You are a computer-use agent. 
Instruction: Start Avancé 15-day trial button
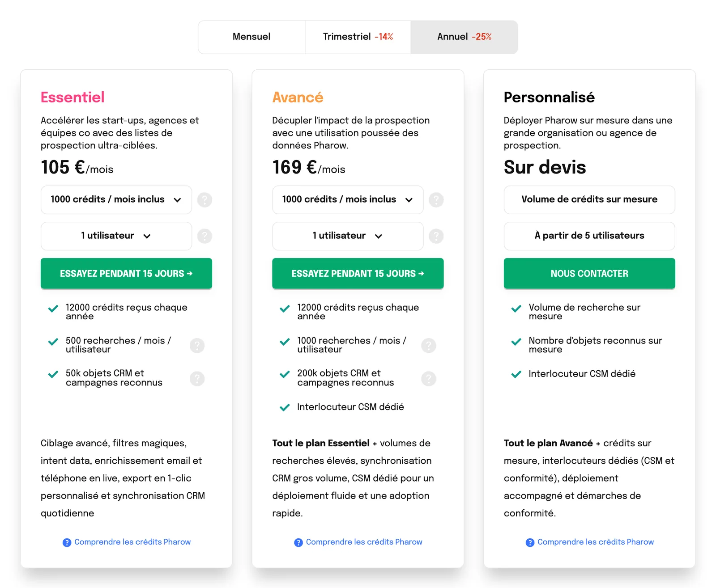pos(358,274)
